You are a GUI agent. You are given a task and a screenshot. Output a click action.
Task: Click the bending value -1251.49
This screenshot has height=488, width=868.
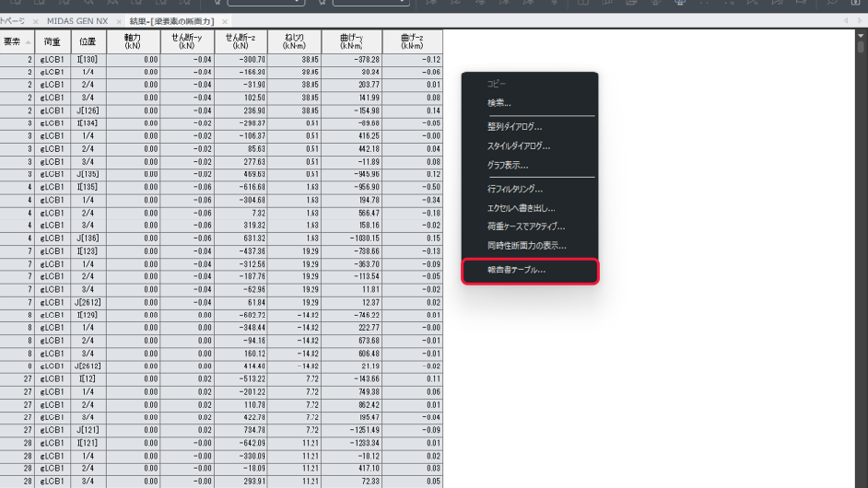352,430
